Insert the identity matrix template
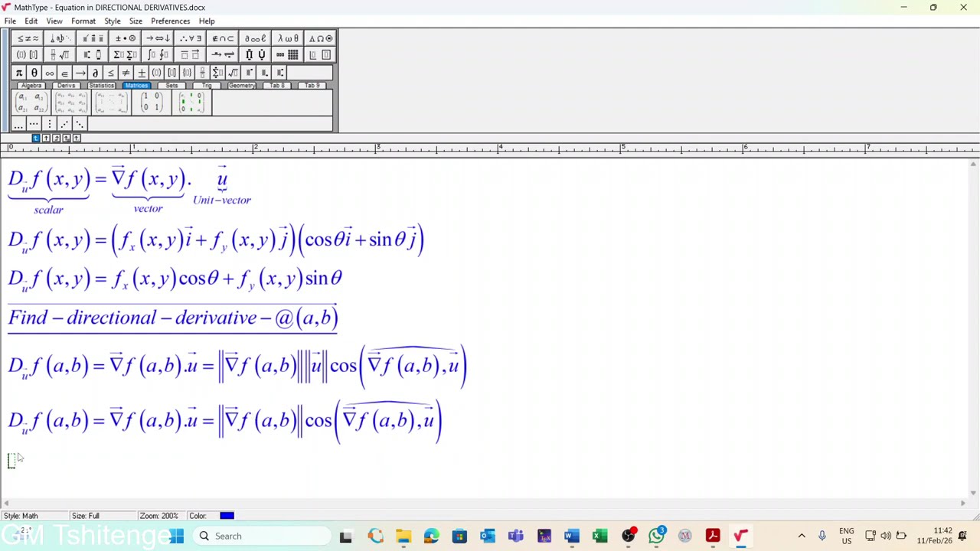Screen dimensions: 980x551 click(x=152, y=103)
